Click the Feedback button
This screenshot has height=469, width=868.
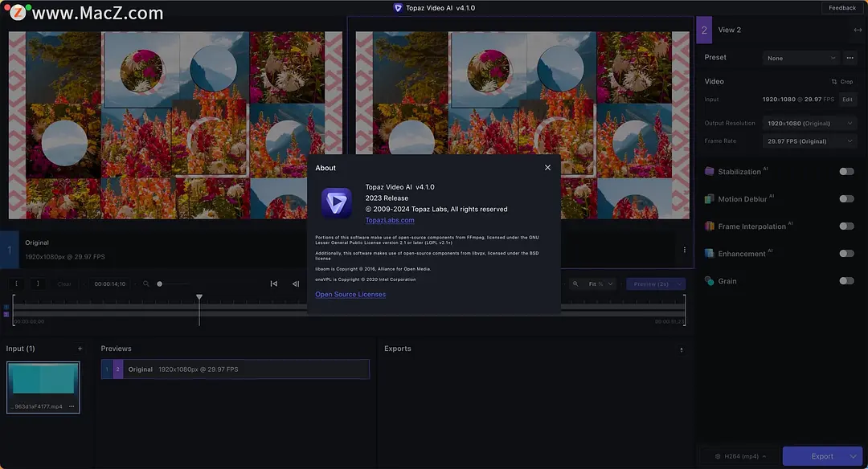tap(842, 8)
